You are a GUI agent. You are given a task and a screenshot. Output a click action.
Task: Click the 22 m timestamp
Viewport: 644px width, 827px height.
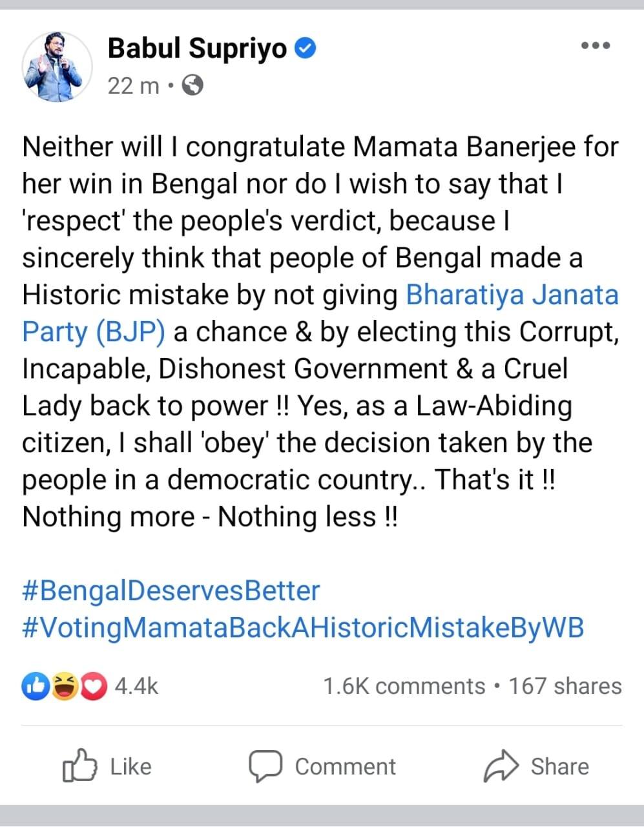tap(133, 85)
